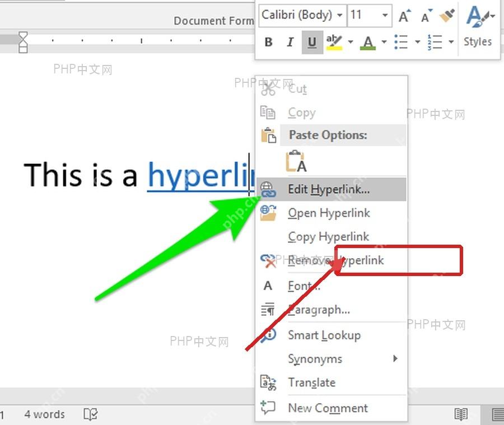The image size is (504, 425).
Task: Open spelling and proofing status icon
Action: pos(91,414)
